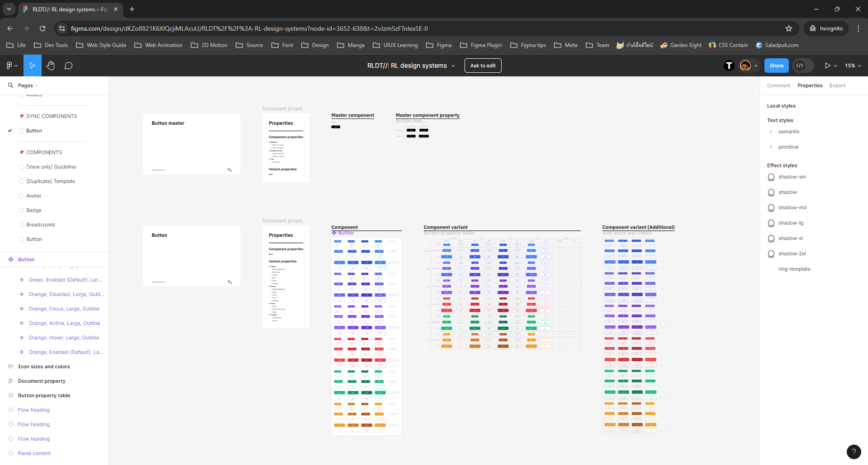Open the Badge page
The width and height of the screenshot is (868, 465).
point(34,210)
